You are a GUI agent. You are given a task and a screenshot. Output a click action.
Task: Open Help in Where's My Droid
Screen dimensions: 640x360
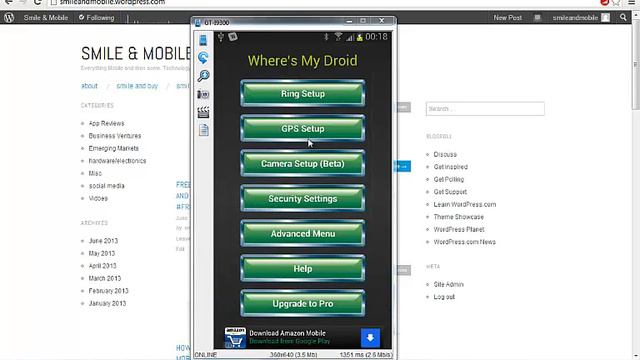(302, 269)
